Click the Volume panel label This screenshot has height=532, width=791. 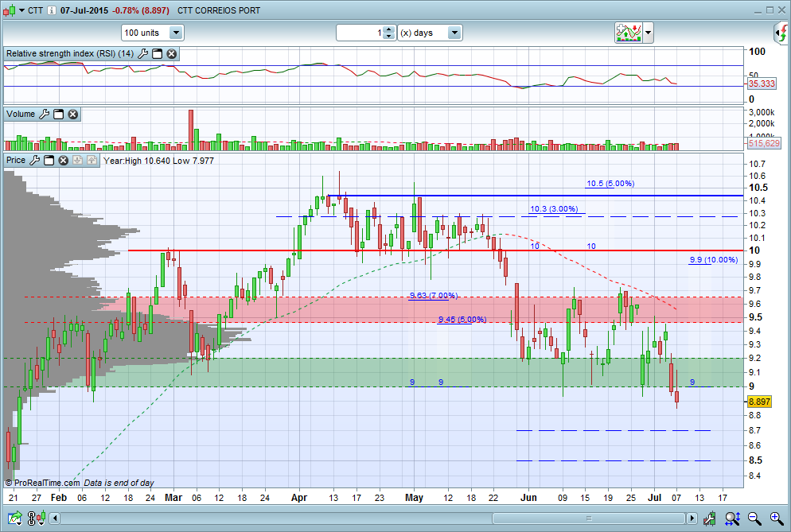[21, 114]
